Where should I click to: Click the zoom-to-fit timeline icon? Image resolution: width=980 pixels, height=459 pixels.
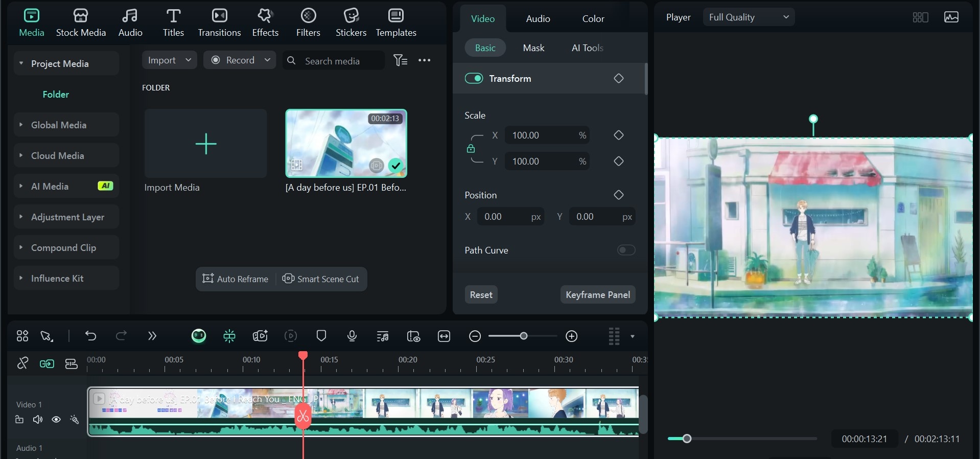click(444, 336)
